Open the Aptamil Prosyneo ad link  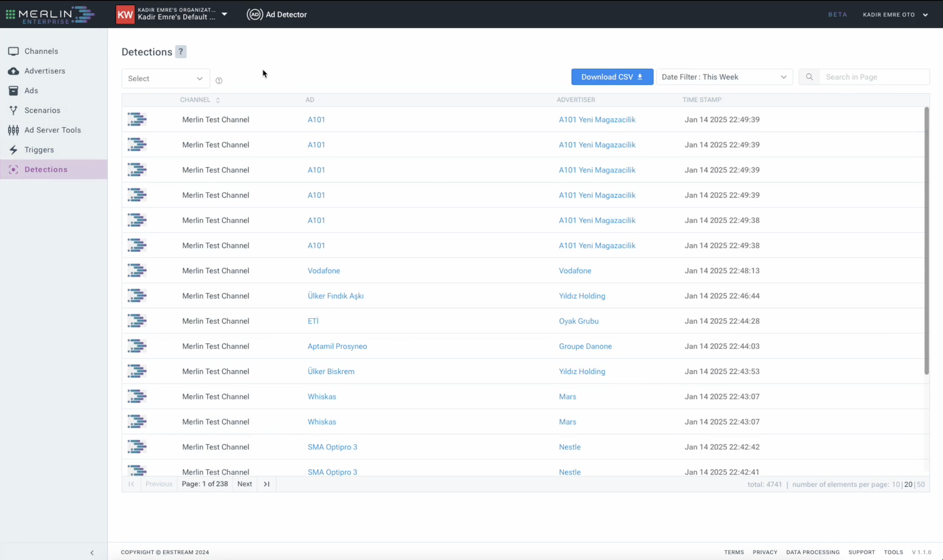pyautogui.click(x=337, y=346)
